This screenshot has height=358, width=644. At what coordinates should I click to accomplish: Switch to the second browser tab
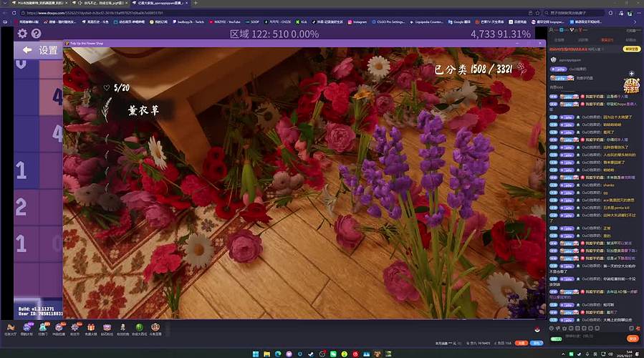click(100, 3)
